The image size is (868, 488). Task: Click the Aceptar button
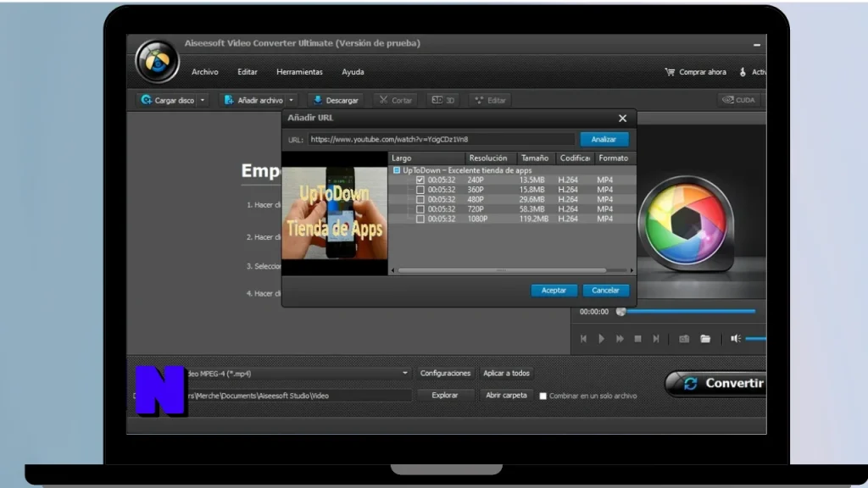(554, 291)
